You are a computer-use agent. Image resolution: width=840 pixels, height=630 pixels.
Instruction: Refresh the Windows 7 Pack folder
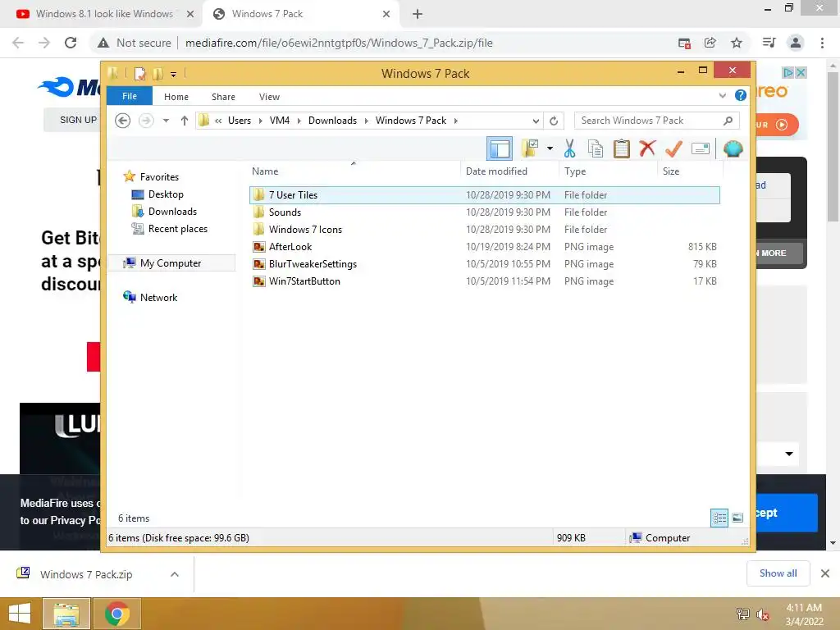tap(554, 121)
